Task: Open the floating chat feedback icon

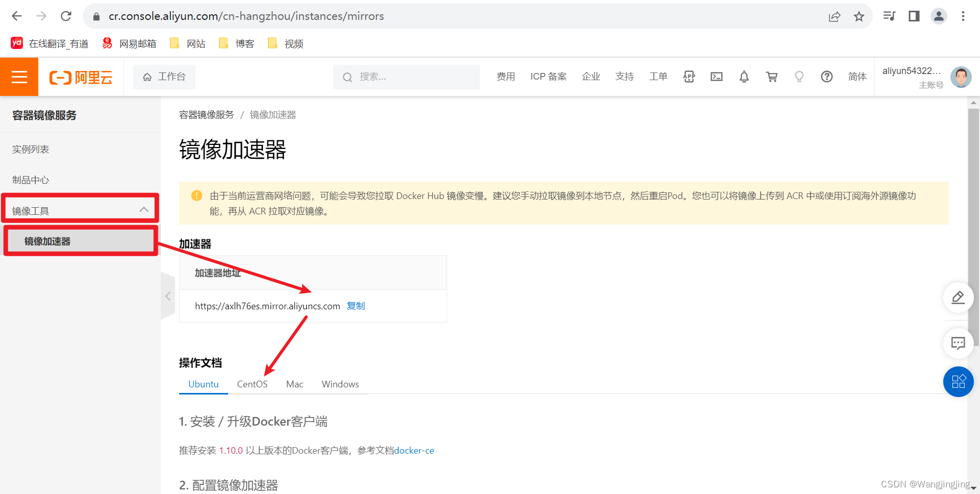Action: (958, 343)
